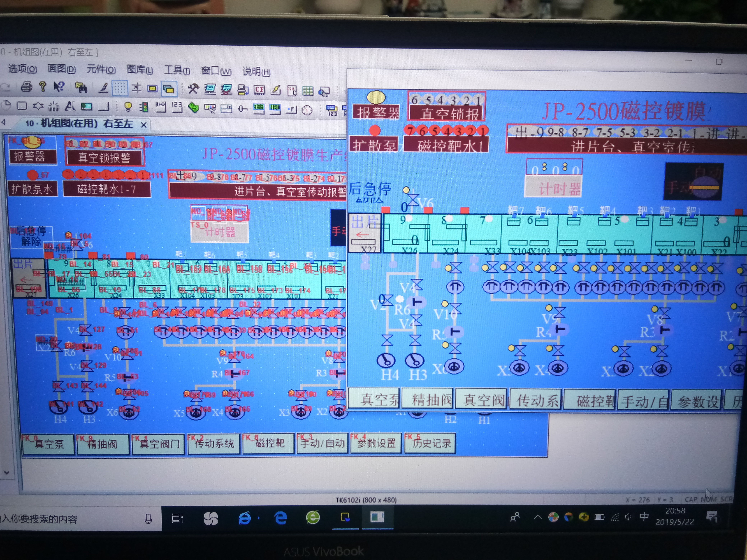
Task: Toggle the dotted grid display button
Action: tap(120, 88)
